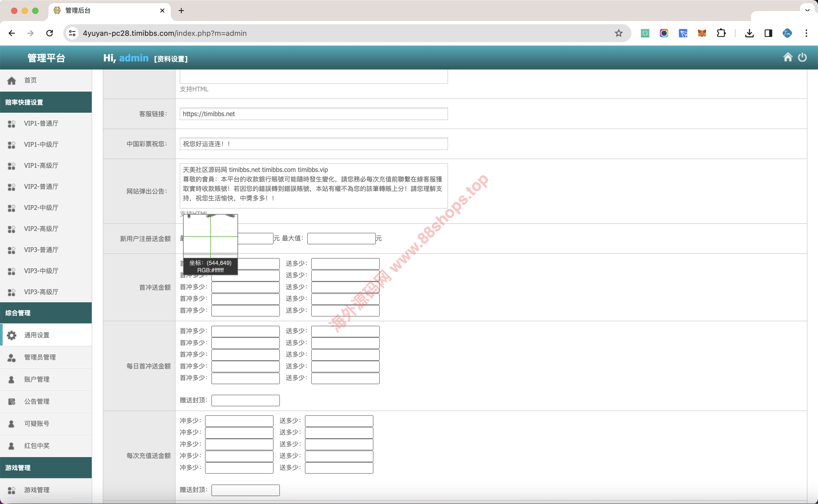818x504 pixels.
Task: Reload the page with refresh icon
Action: (50, 33)
